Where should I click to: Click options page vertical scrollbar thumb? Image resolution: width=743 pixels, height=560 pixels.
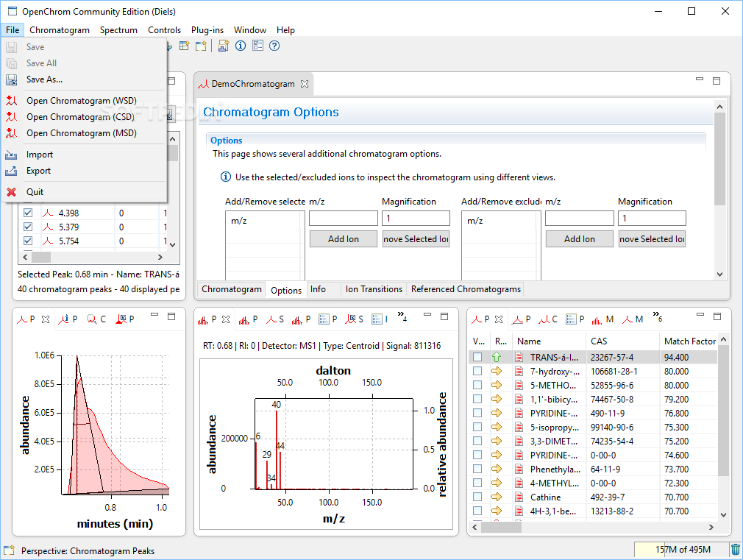(x=719, y=159)
